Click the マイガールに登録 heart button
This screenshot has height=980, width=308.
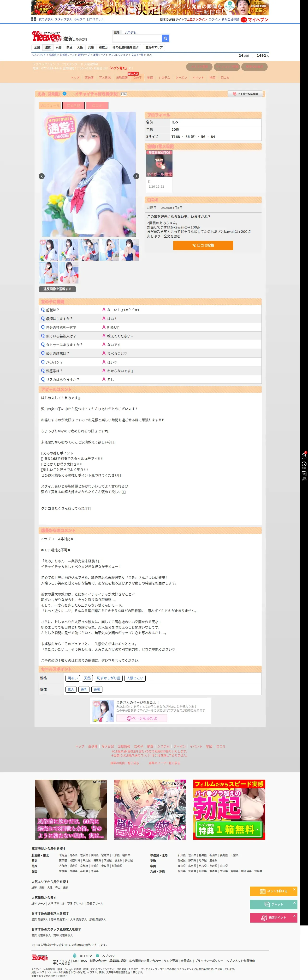click(x=245, y=94)
